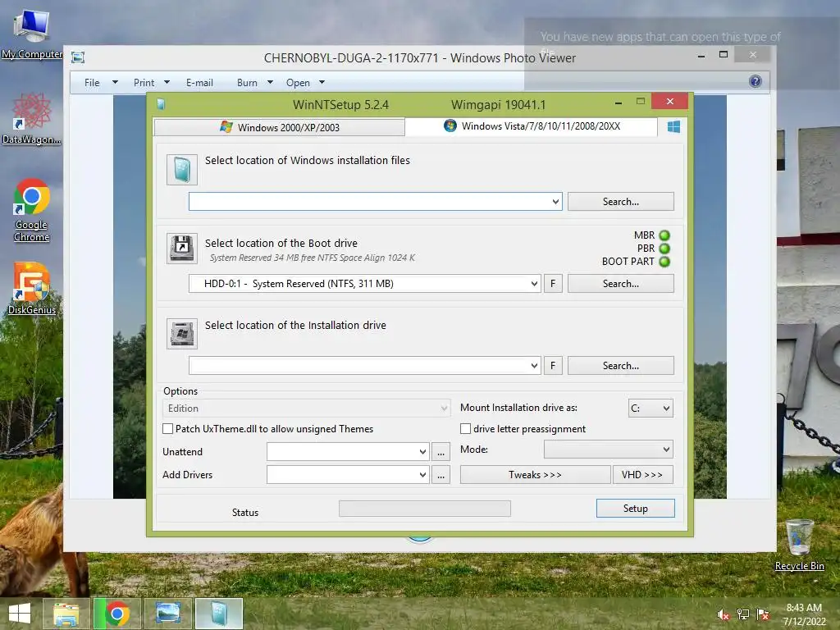Click the F button beside Boot drive
Screen dimensions: 840x630
pos(553,283)
